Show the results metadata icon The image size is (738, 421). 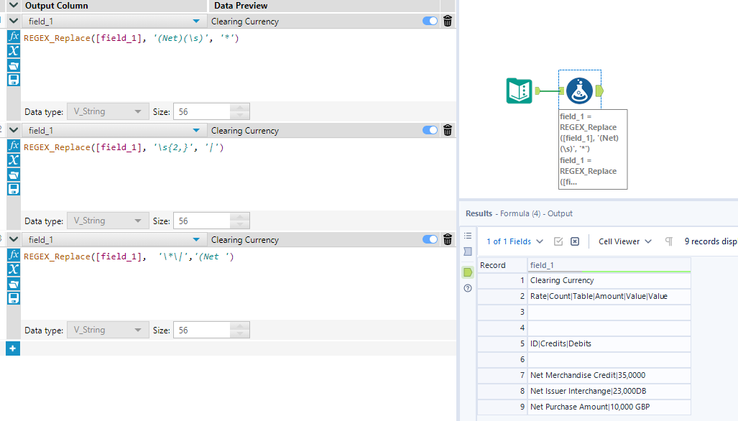(x=468, y=251)
